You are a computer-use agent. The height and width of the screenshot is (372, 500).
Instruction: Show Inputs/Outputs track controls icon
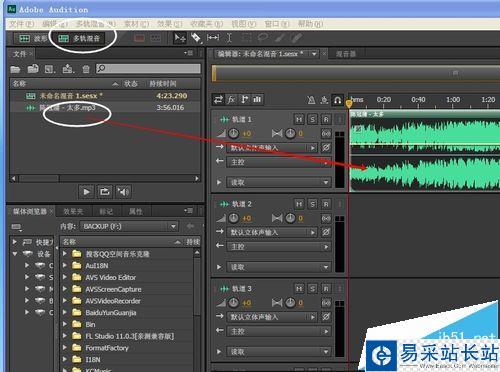click(218, 99)
